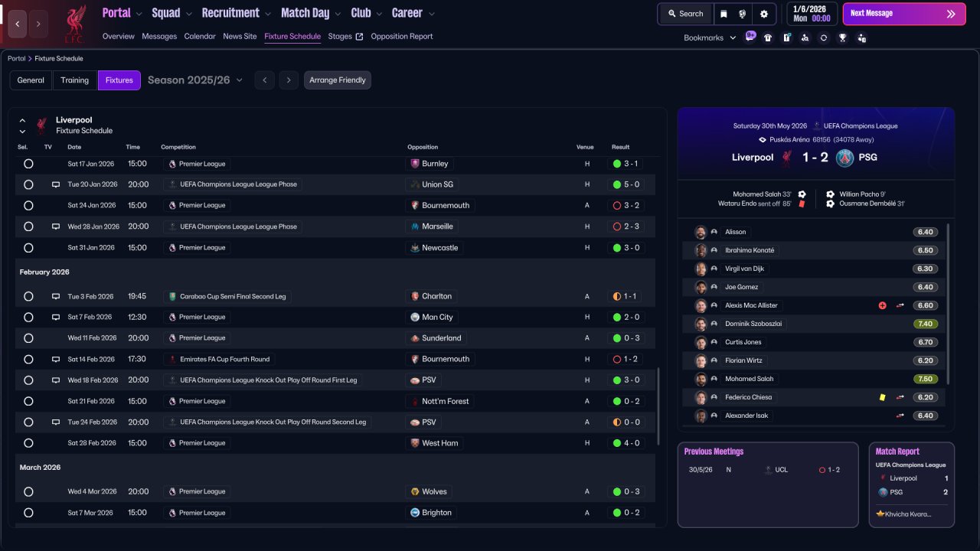Image resolution: width=980 pixels, height=551 pixels.
Task: Open the Season 2025/26 selector
Action: (x=195, y=80)
